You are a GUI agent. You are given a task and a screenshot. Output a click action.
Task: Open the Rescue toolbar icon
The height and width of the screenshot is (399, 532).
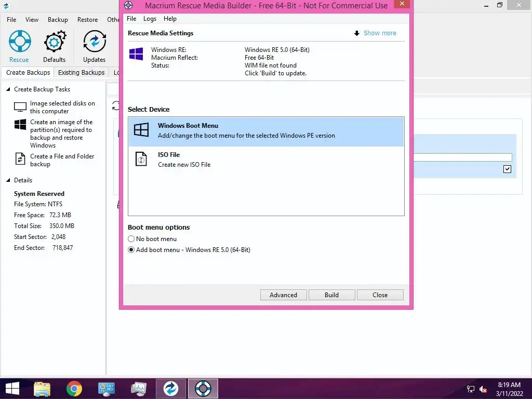[19, 46]
